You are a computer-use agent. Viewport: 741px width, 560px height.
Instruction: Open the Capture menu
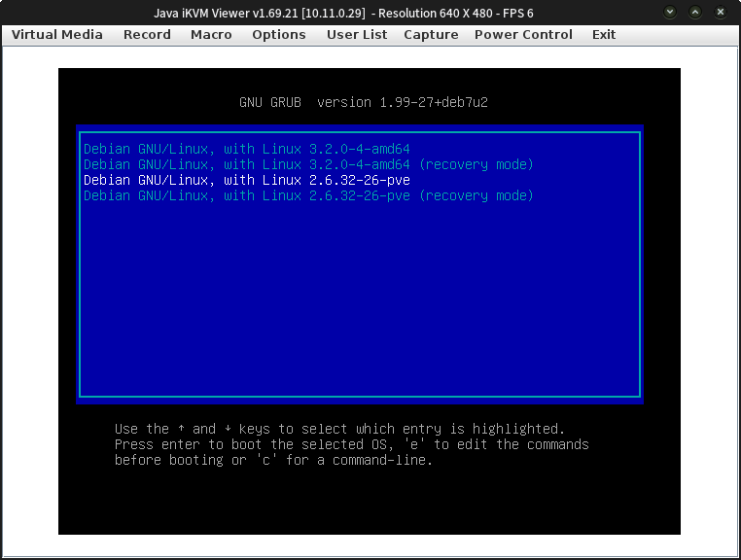click(431, 34)
